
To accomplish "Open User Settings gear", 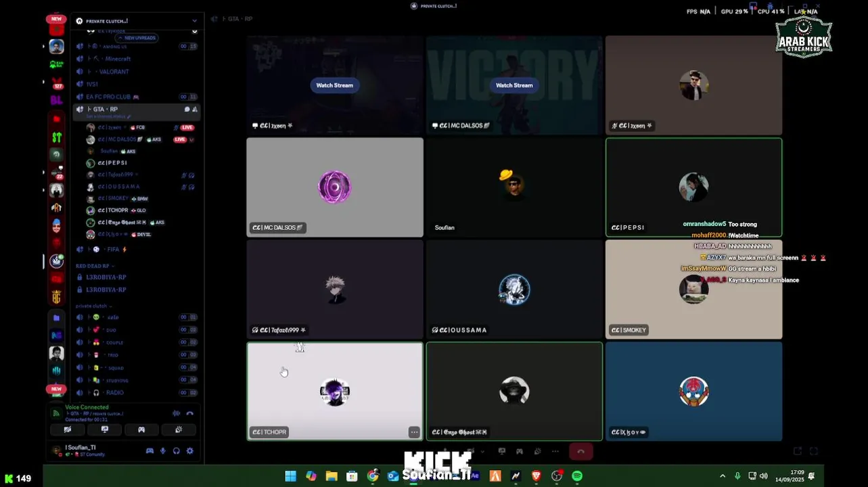I will [189, 451].
